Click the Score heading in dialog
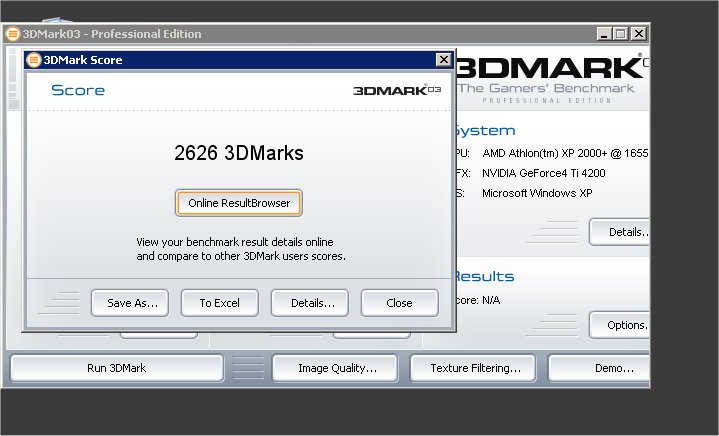 click(x=78, y=90)
